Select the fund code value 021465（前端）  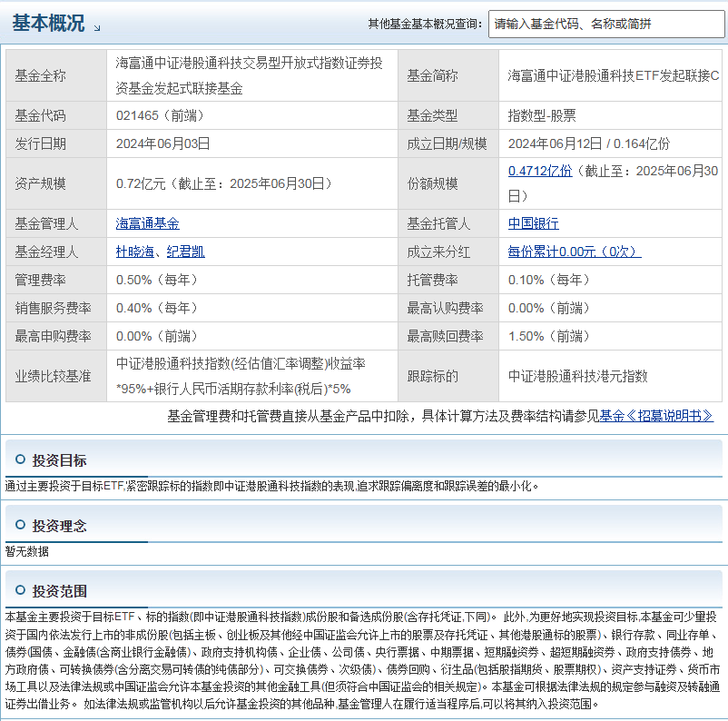[x=160, y=115]
